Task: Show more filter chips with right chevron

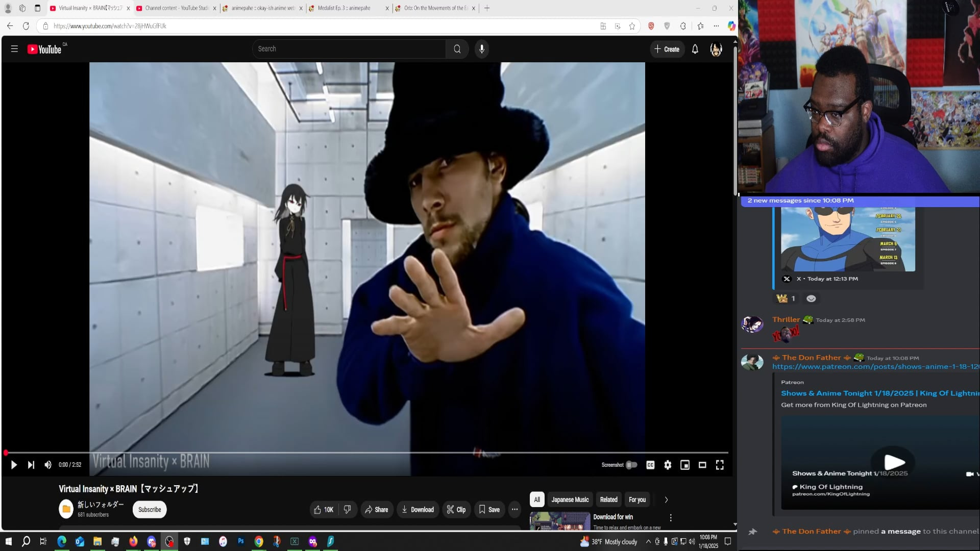Action: (x=666, y=499)
